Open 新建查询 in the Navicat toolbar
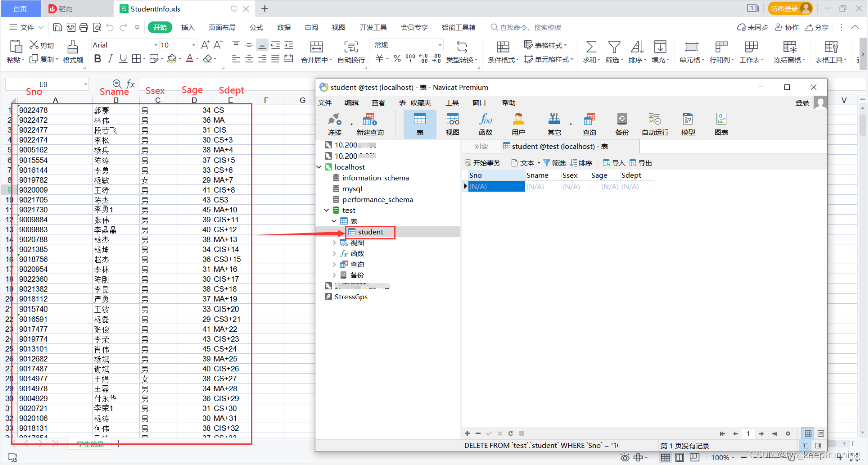This screenshot has height=465, width=868. pyautogui.click(x=370, y=124)
